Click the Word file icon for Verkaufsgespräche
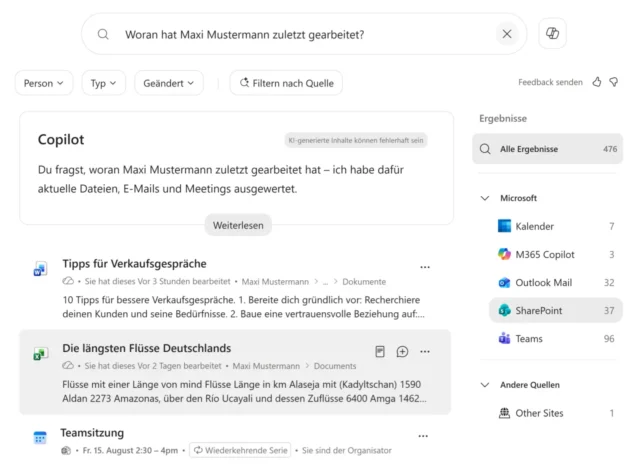 pyautogui.click(x=40, y=269)
